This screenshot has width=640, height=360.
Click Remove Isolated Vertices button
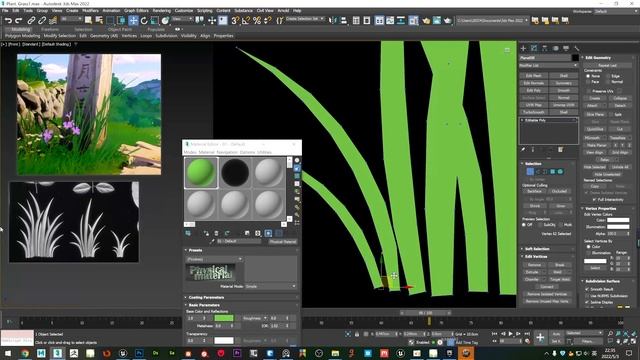(x=547, y=294)
